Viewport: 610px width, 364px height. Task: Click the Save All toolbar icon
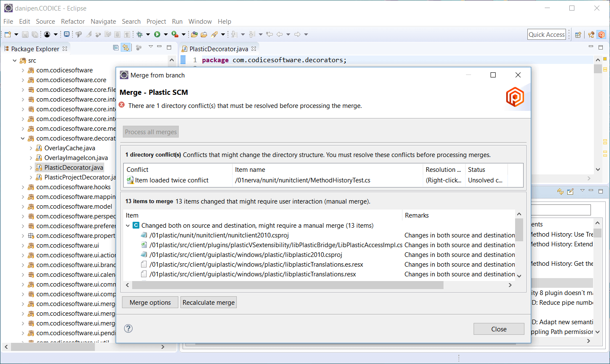click(35, 34)
